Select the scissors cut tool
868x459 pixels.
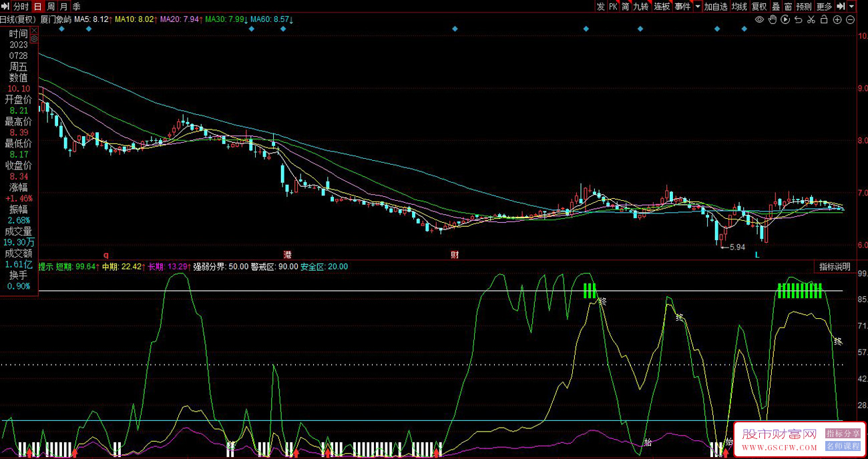pos(811,19)
